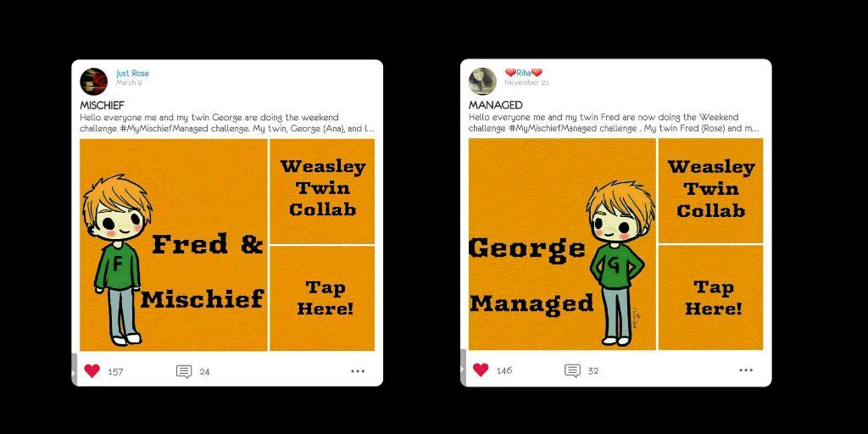This screenshot has height=434, width=868.
Task: Open Just Rose's profile avatar
Action: [x=93, y=81]
